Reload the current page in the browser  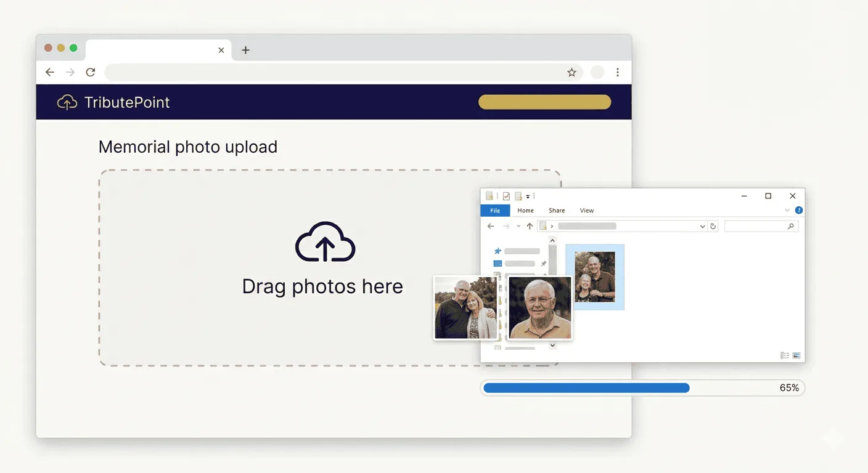pyautogui.click(x=90, y=72)
